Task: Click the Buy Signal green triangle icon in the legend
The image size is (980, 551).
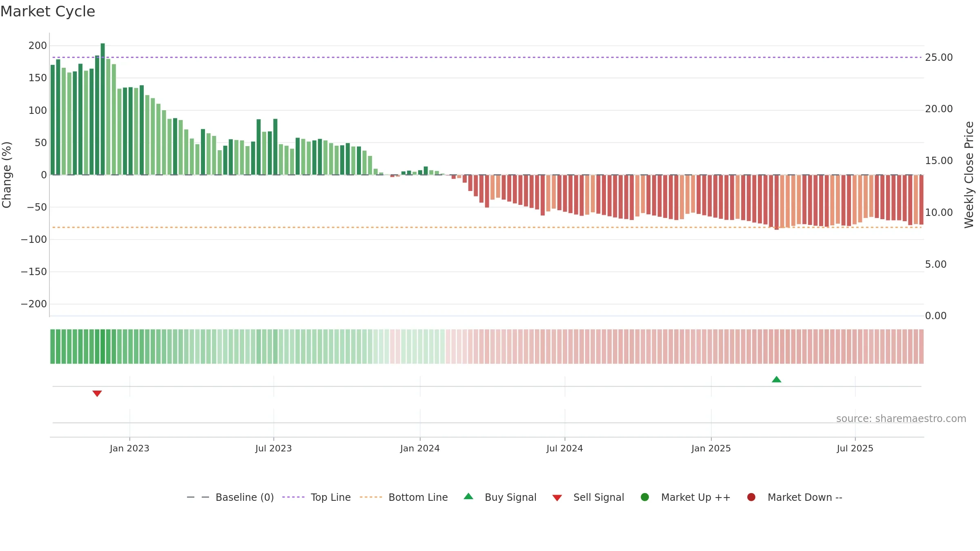Action: (x=468, y=496)
